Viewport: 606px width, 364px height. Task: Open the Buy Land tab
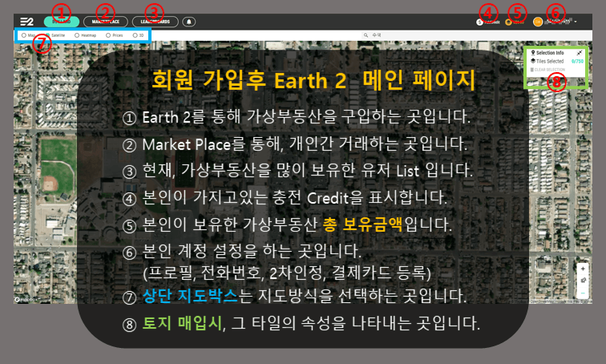[62, 22]
